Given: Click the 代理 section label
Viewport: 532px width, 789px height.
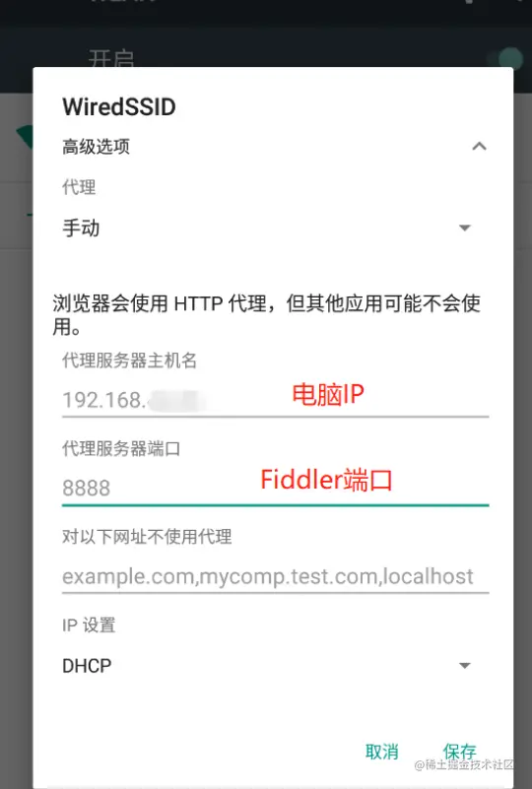Looking at the screenshot, I should [79, 187].
